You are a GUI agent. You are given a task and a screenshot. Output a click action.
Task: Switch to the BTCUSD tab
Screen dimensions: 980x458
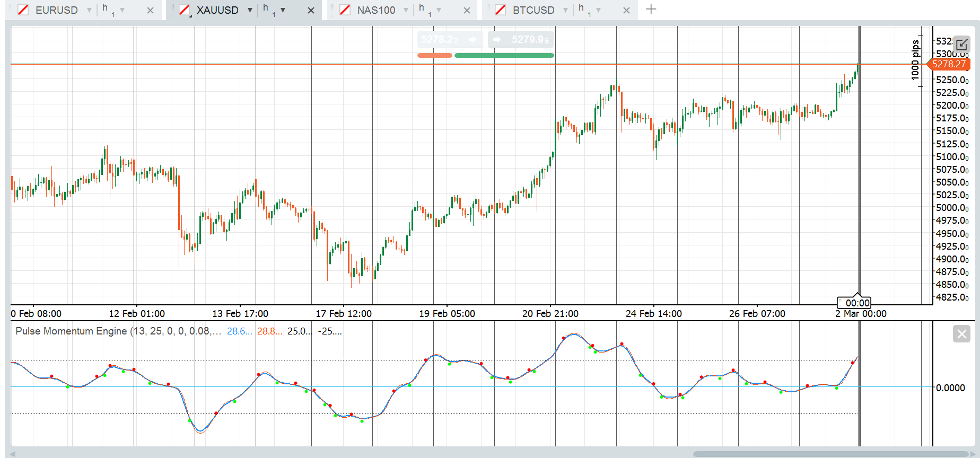533,10
